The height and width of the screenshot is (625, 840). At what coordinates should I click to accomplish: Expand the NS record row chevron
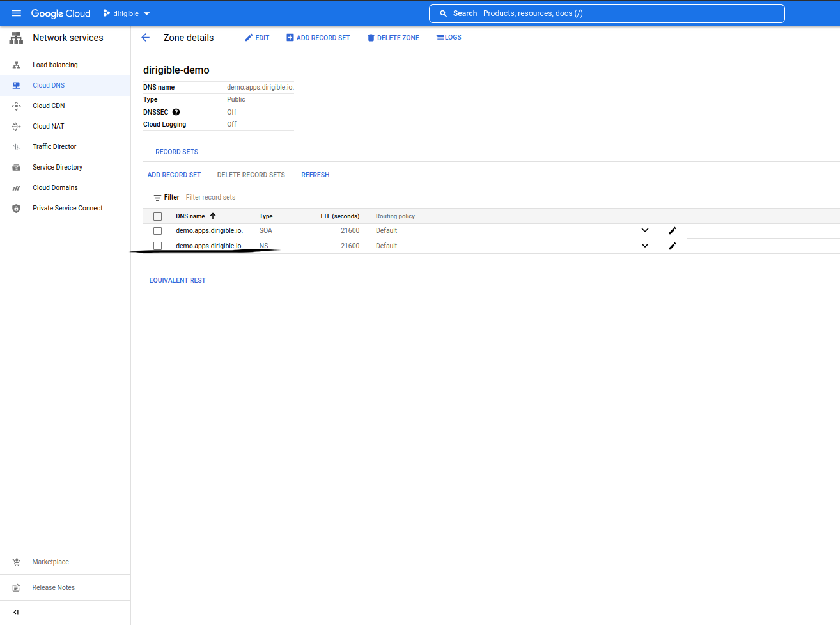[x=645, y=246]
